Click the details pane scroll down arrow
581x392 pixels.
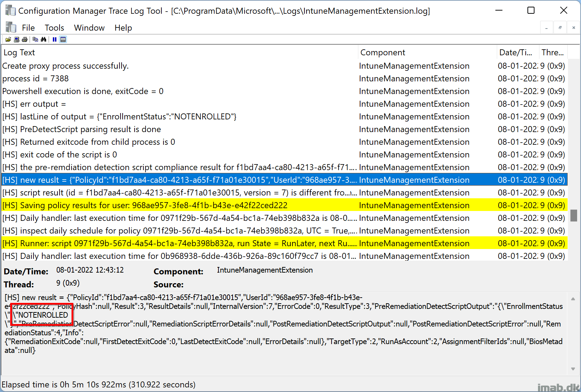point(573,369)
